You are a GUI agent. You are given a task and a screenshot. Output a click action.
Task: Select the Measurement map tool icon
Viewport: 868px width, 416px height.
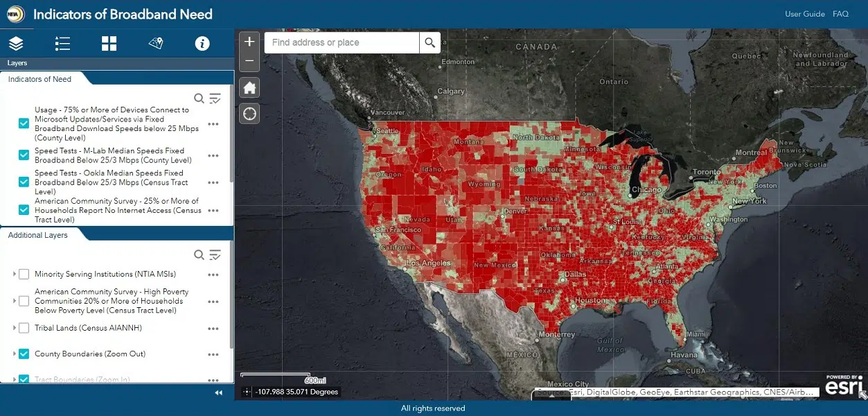tap(155, 43)
